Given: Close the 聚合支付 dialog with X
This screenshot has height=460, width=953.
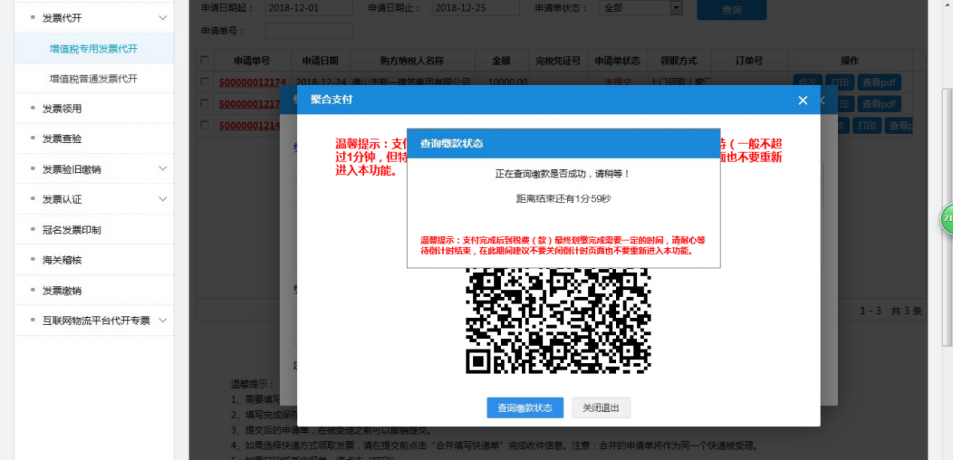Looking at the screenshot, I should click(x=803, y=100).
